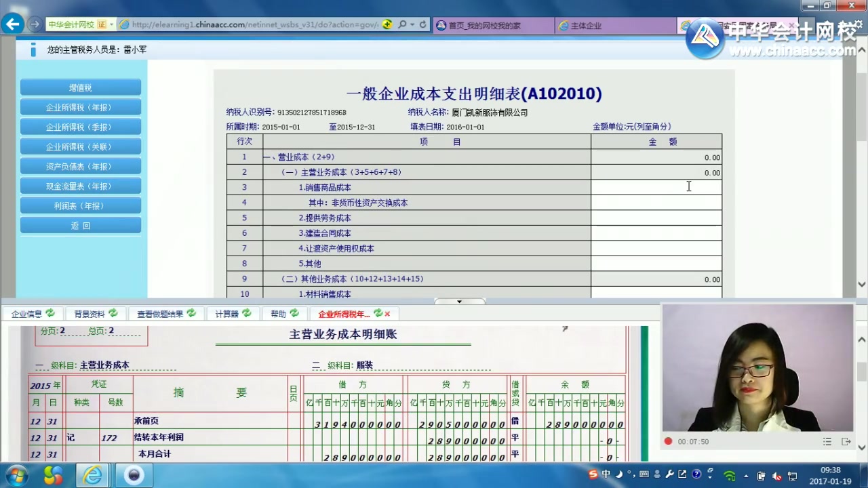Click the exit icon in recorder panel
Viewport: 868px width, 488px height.
[x=846, y=441]
